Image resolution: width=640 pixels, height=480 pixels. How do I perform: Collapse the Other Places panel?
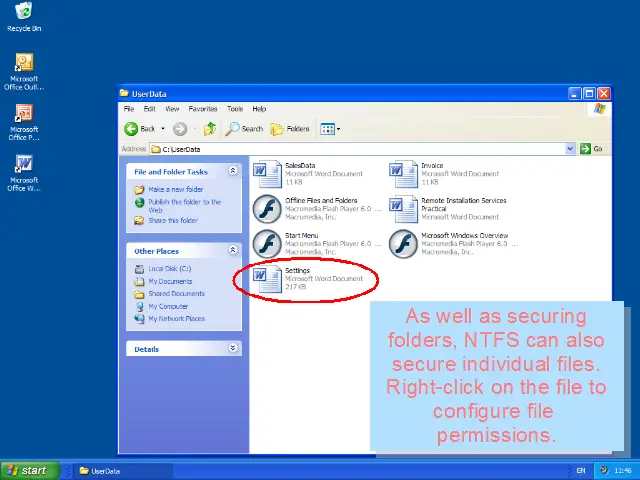point(233,251)
